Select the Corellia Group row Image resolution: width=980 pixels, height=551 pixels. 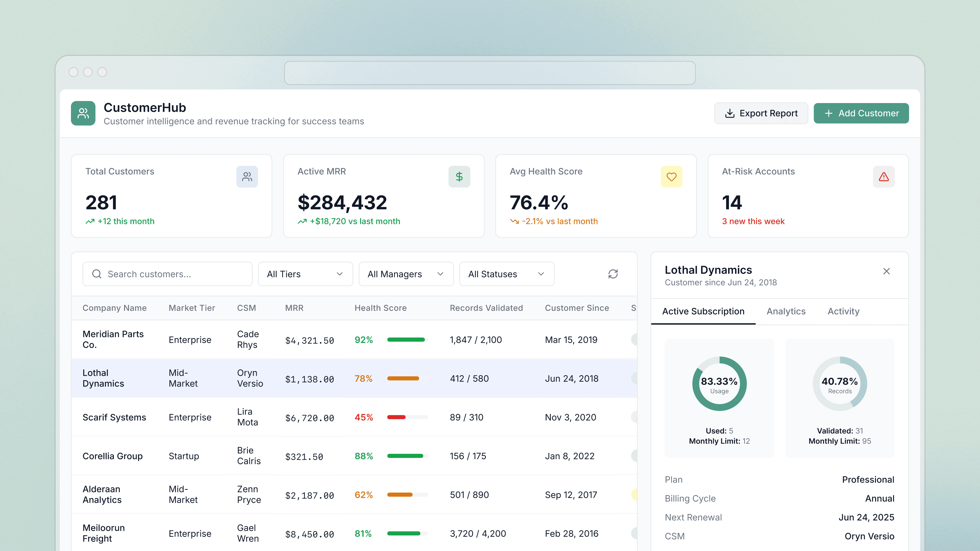354,456
